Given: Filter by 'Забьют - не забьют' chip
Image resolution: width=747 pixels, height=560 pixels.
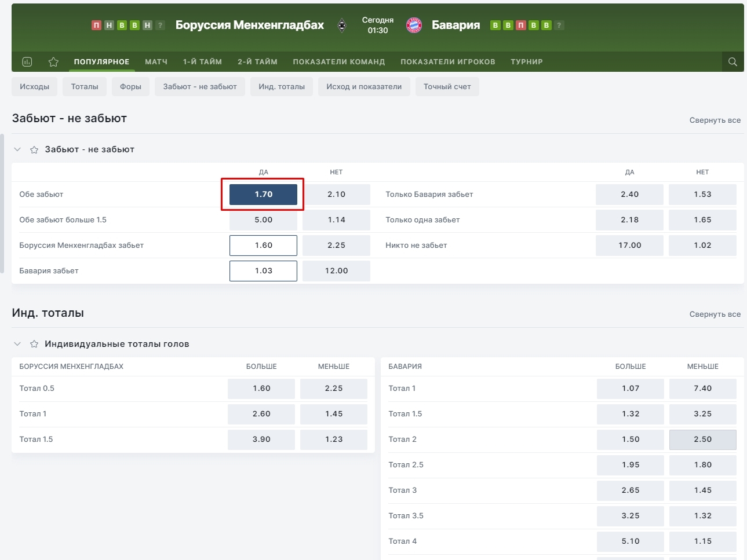Looking at the screenshot, I should pyautogui.click(x=200, y=87).
